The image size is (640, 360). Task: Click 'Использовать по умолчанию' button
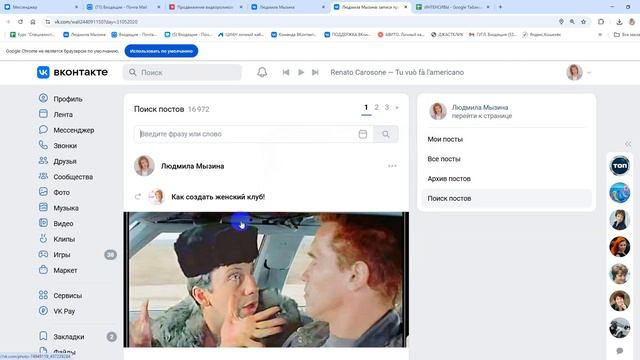pos(161,51)
